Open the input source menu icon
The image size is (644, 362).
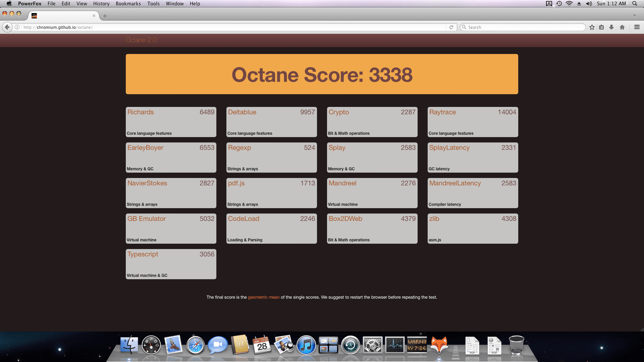point(549,4)
